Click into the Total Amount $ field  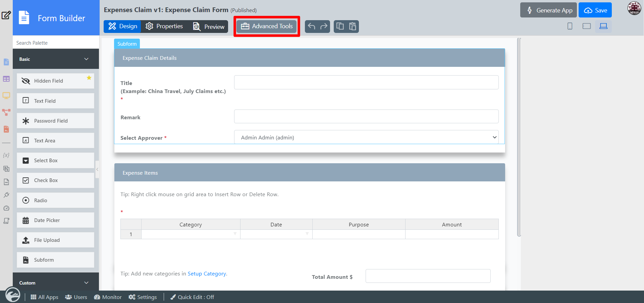pyautogui.click(x=428, y=276)
